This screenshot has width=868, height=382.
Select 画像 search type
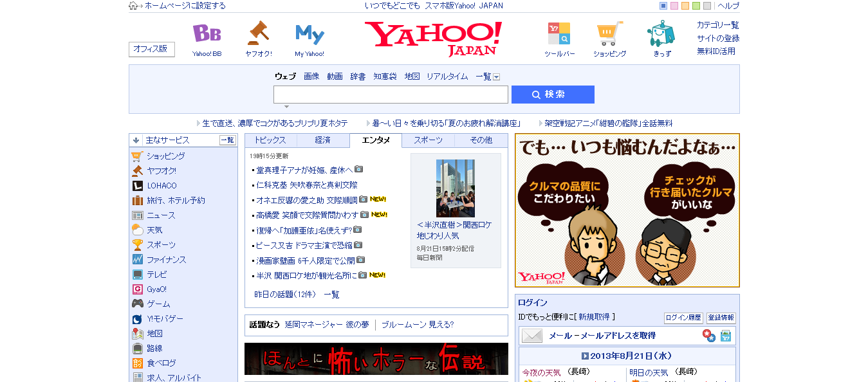point(311,77)
